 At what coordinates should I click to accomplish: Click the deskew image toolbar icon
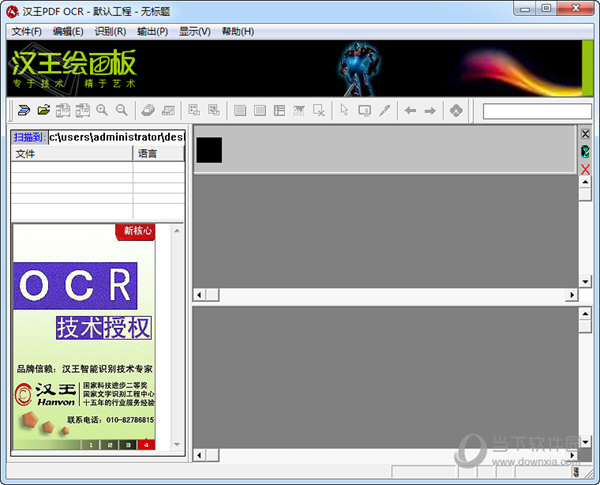coord(168,111)
